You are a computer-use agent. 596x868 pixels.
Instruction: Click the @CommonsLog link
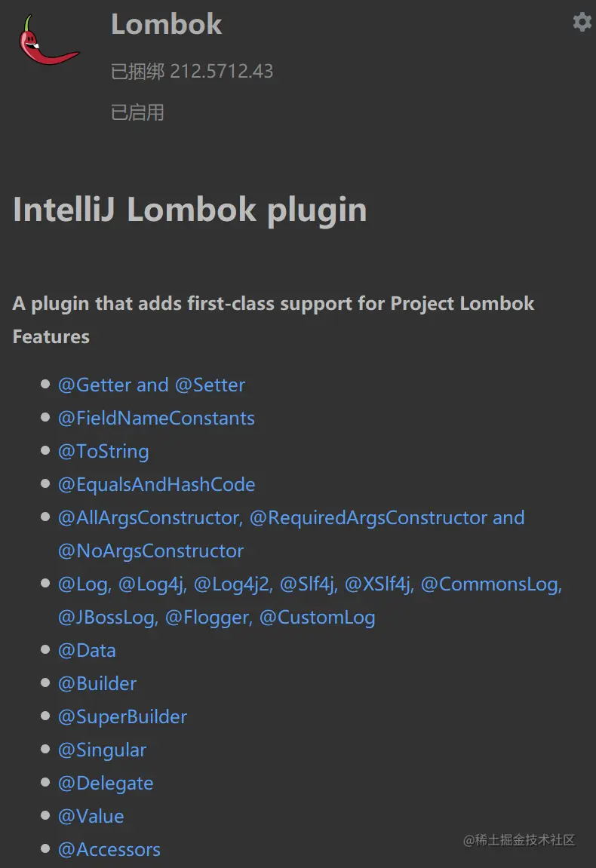click(x=490, y=584)
